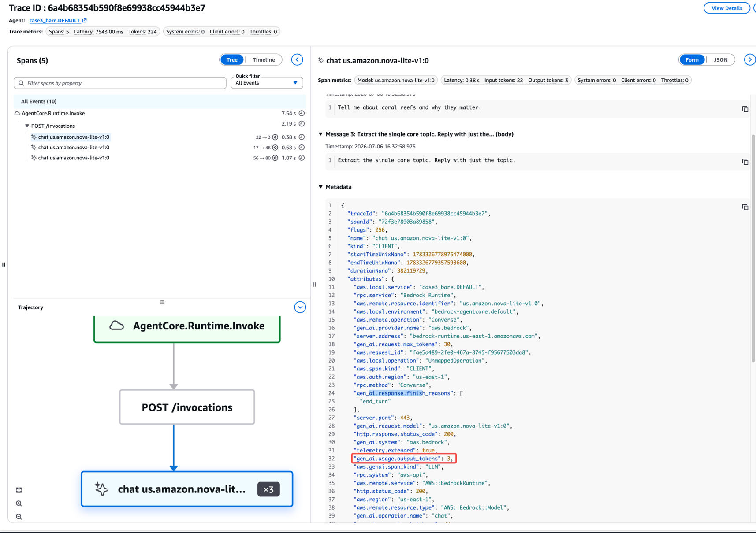Select the Tree spans view
Viewport: 756px width, 533px height.
232,60
